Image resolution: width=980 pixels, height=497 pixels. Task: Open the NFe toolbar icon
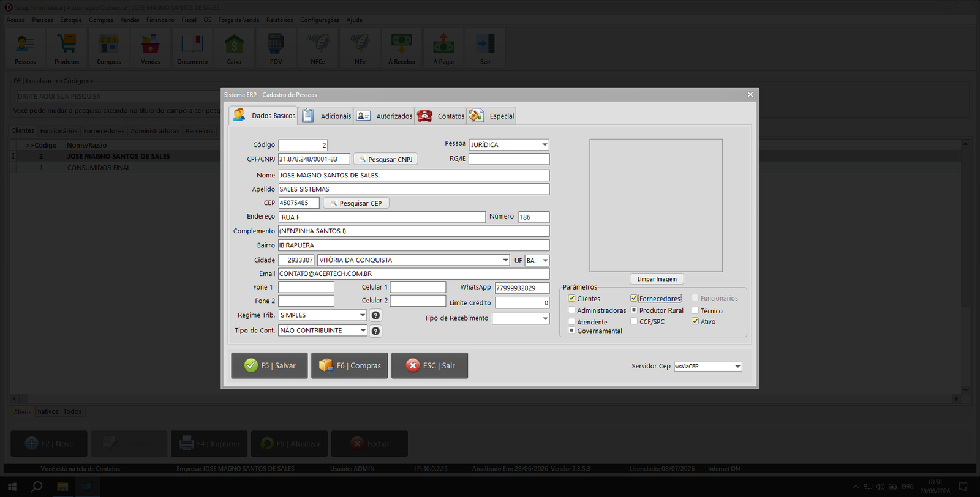click(x=360, y=47)
